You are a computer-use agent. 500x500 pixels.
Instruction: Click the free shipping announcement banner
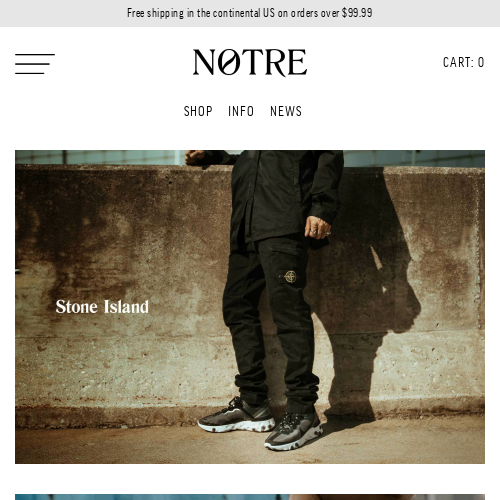point(250,13)
